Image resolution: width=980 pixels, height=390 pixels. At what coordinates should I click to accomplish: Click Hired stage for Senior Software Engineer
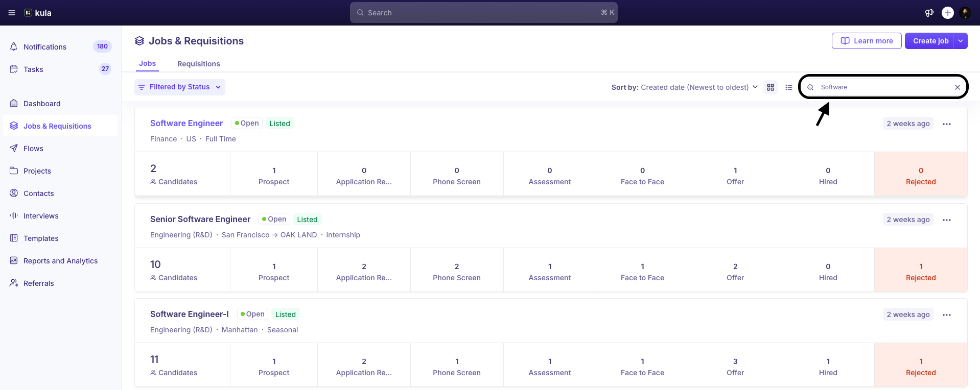click(x=828, y=270)
